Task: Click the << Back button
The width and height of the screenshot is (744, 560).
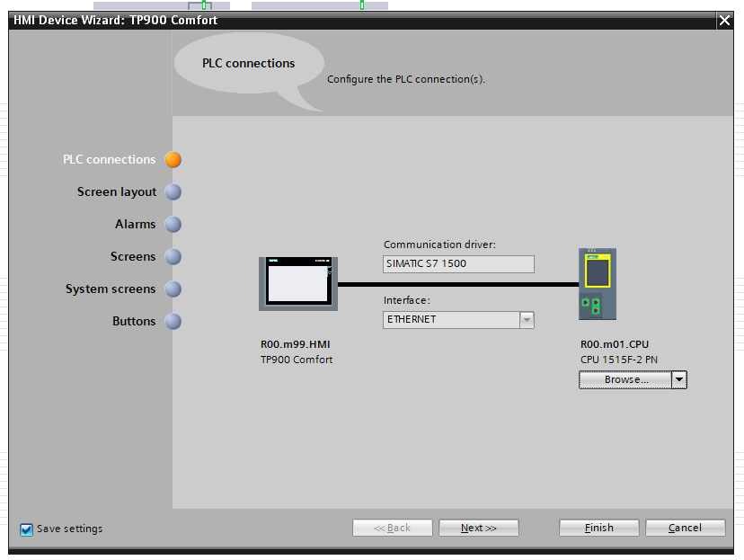Action: tap(393, 528)
